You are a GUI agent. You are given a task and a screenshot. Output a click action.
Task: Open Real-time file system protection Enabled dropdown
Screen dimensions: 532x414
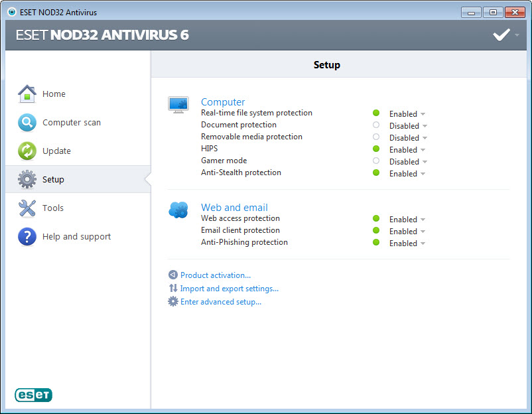tap(407, 114)
